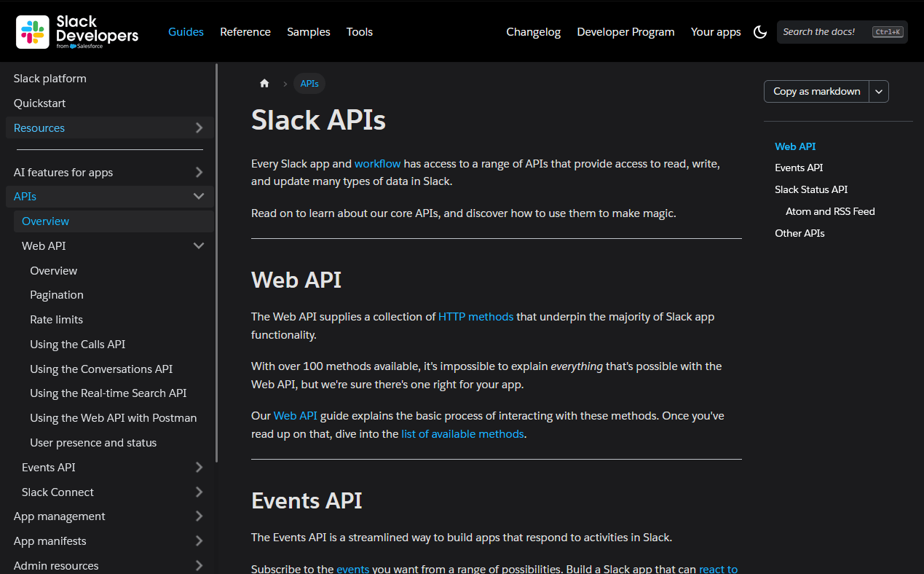Viewport: 924px width, 574px height.
Task: Jump to Events API in table of contents
Action: (x=799, y=168)
